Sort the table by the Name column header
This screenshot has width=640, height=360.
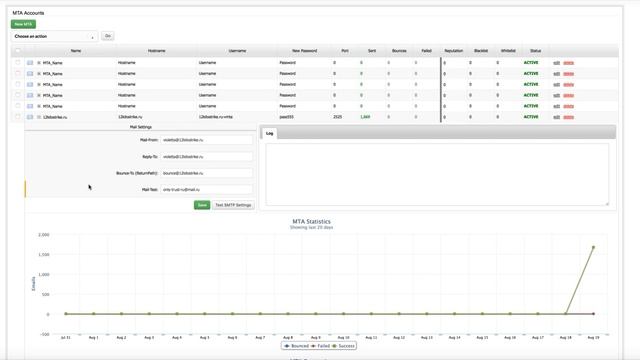[76, 51]
